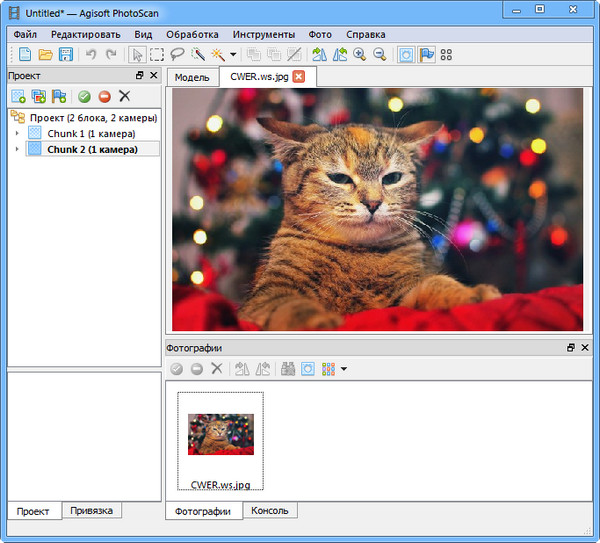Select the freeform lasso selection tool
The height and width of the screenshot is (543, 600).
pos(177,54)
